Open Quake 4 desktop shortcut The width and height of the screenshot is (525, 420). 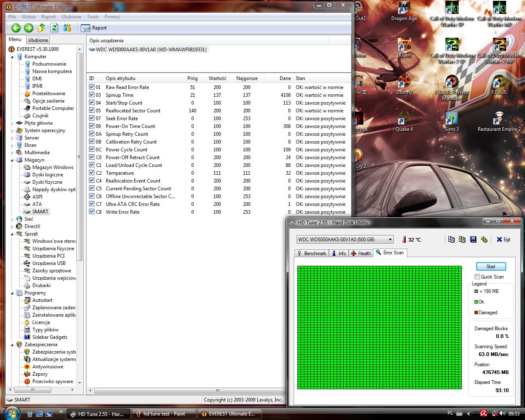coord(404,122)
